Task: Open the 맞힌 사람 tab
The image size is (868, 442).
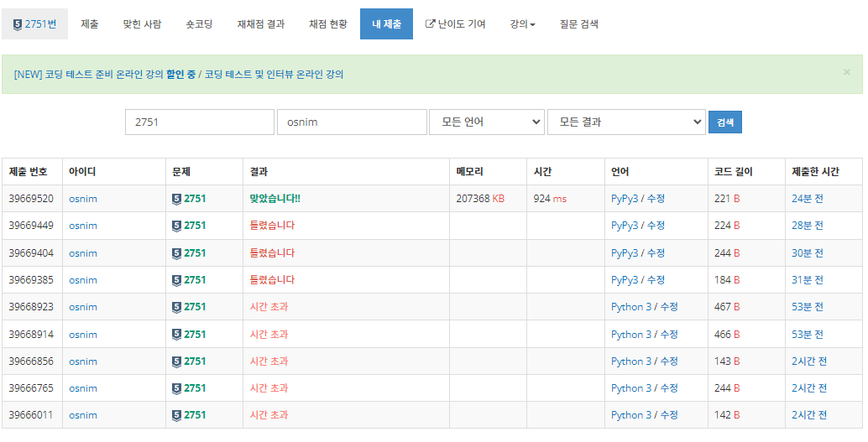Action: pos(142,23)
